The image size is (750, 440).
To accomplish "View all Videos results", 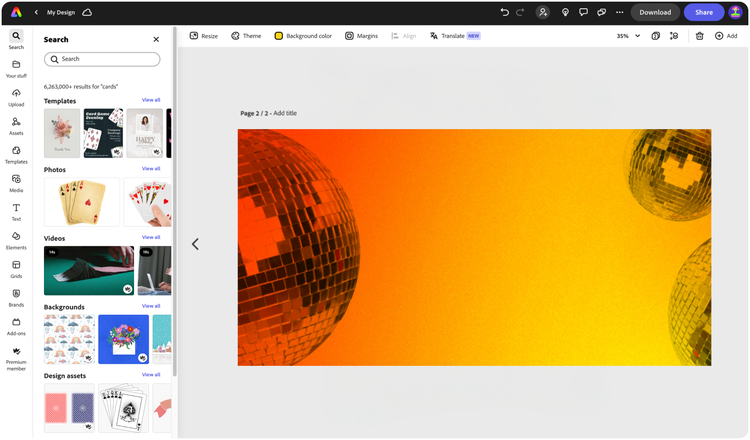I will coord(151,237).
